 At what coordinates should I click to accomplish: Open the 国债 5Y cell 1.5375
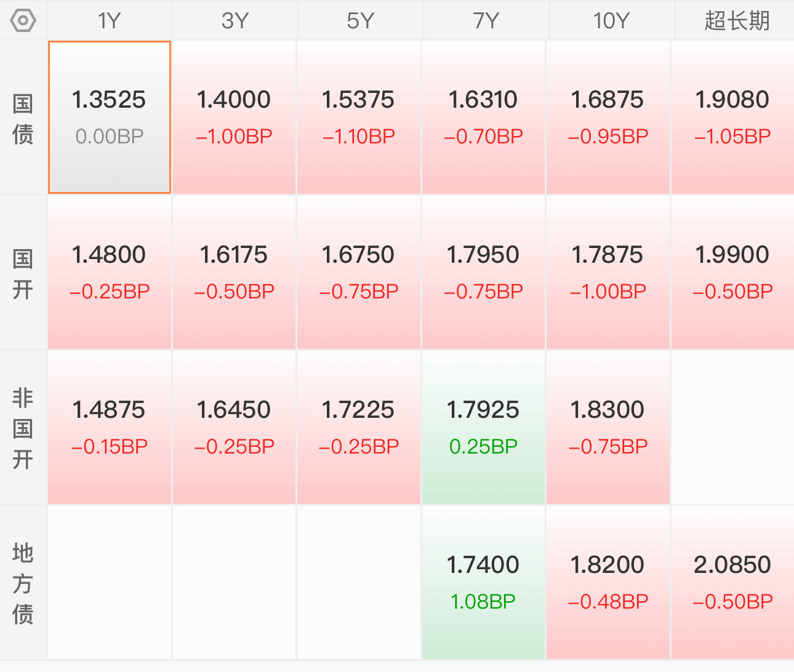(x=358, y=118)
